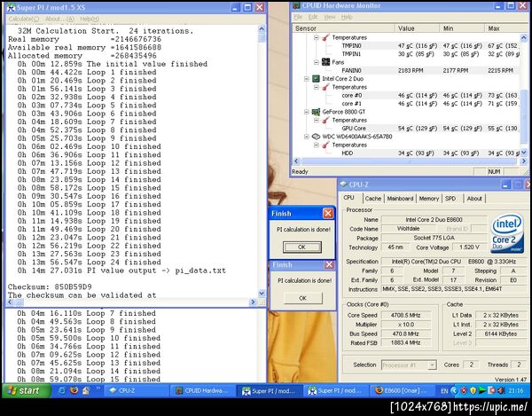The height and width of the screenshot is (416, 532).
Task: Click the green arrow tray icon
Action: pos(482,390)
